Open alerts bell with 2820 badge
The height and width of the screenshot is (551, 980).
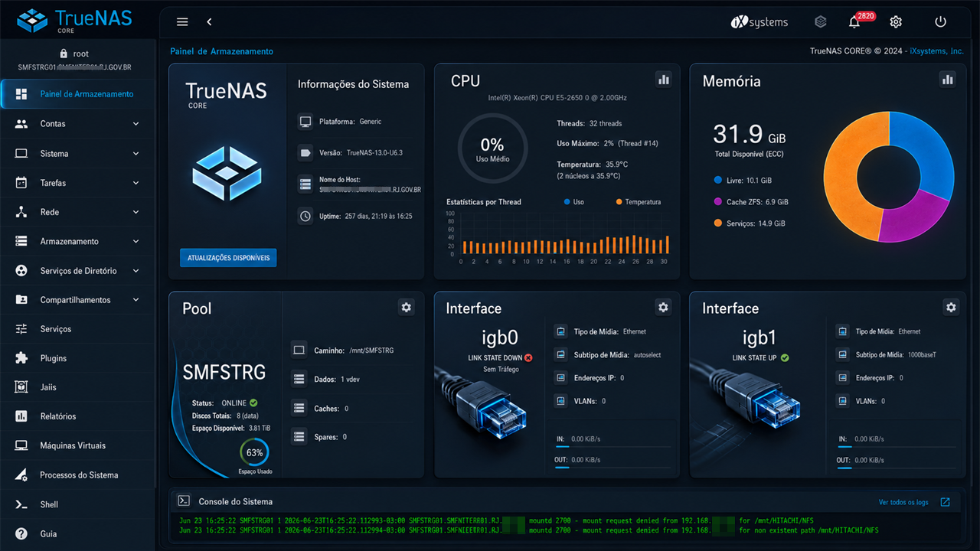click(x=855, y=22)
